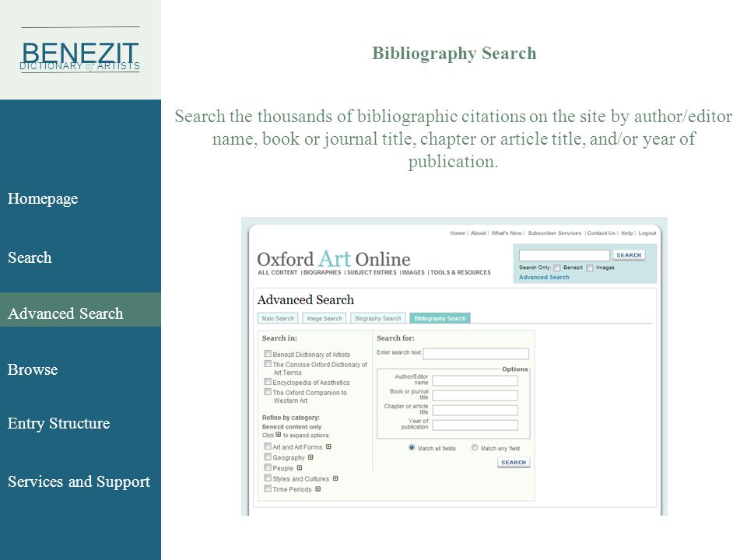Screen dimensions: 747x560
Task: Expand People options
Action: coord(299,467)
